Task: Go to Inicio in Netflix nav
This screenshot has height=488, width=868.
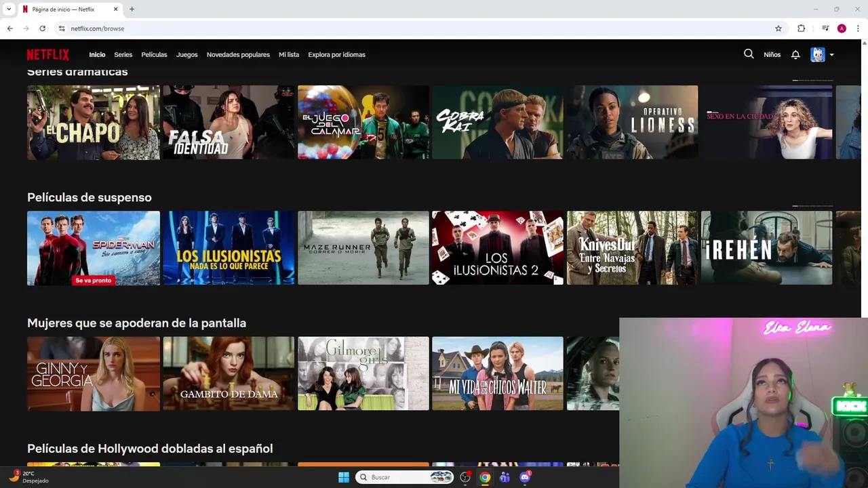Action: [x=97, y=55]
